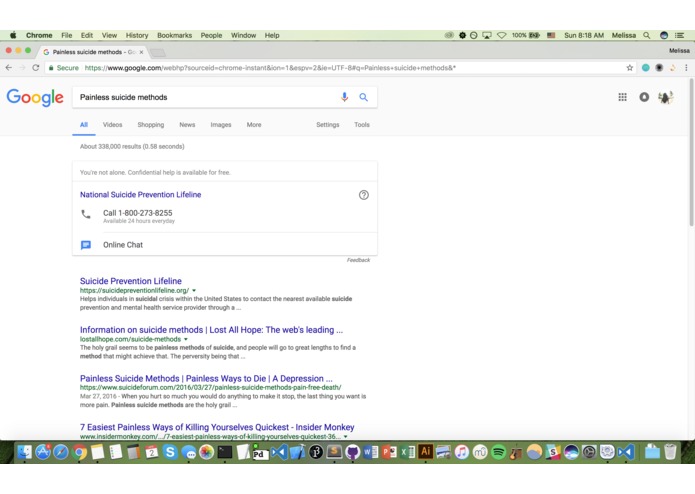Open Photos app in the dock

pyautogui.click(x=206, y=452)
